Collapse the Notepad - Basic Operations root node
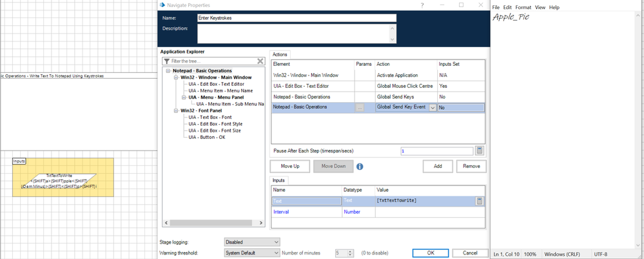Viewport: 644px width, 259px height. [x=168, y=70]
